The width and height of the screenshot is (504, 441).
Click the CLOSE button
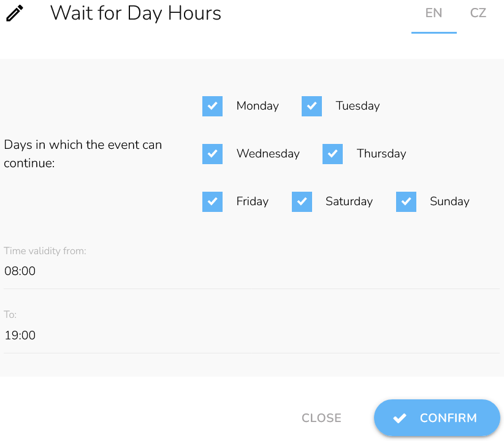pos(321,418)
